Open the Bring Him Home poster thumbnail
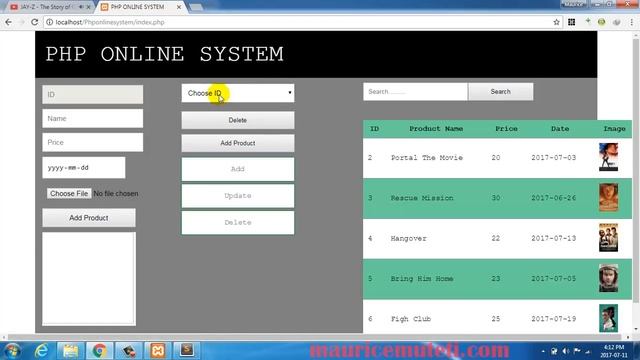The image size is (640, 360). (x=608, y=278)
